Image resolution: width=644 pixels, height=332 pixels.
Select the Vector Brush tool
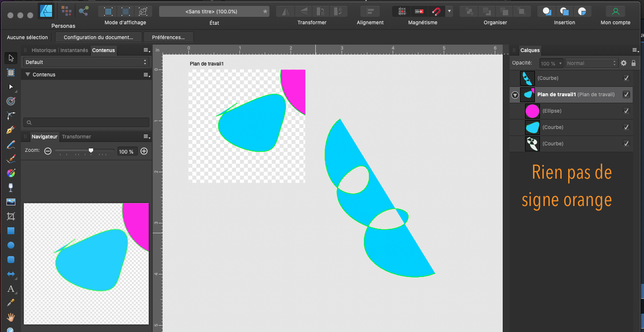tap(11, 159)
